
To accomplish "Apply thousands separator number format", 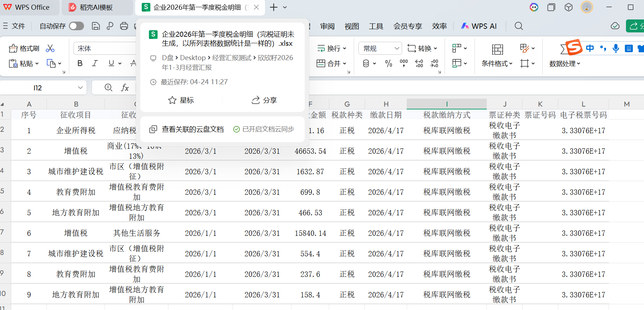I will coord(404,64).
